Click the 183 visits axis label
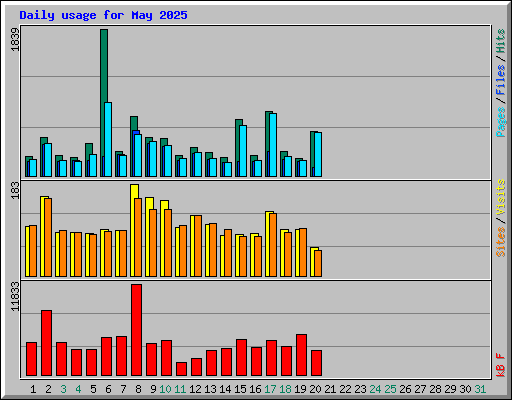 [15, 190]
